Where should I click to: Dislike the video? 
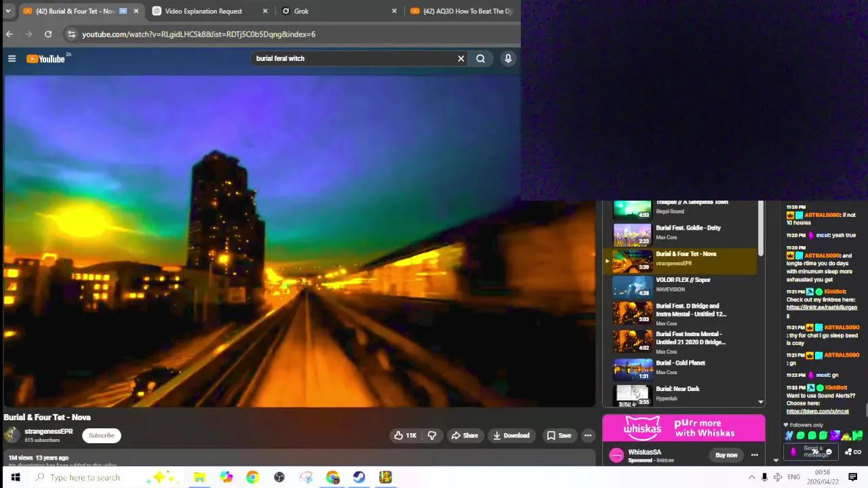[432, 436]
